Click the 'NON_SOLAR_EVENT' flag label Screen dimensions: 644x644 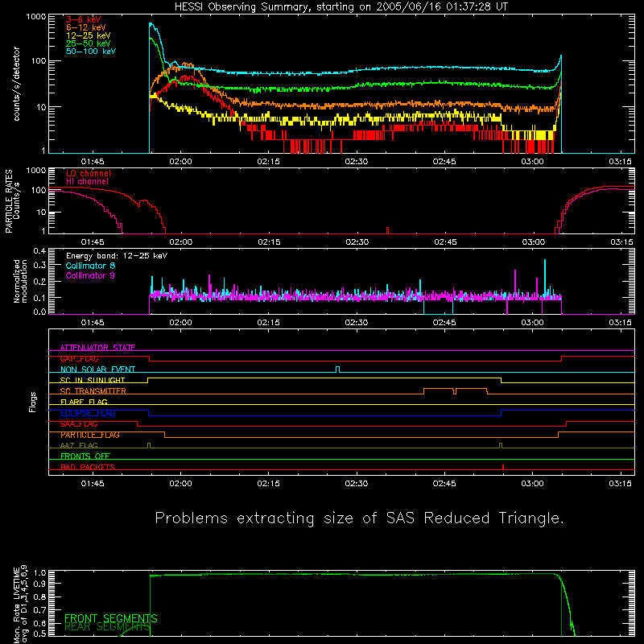click(x=97, y=369)
